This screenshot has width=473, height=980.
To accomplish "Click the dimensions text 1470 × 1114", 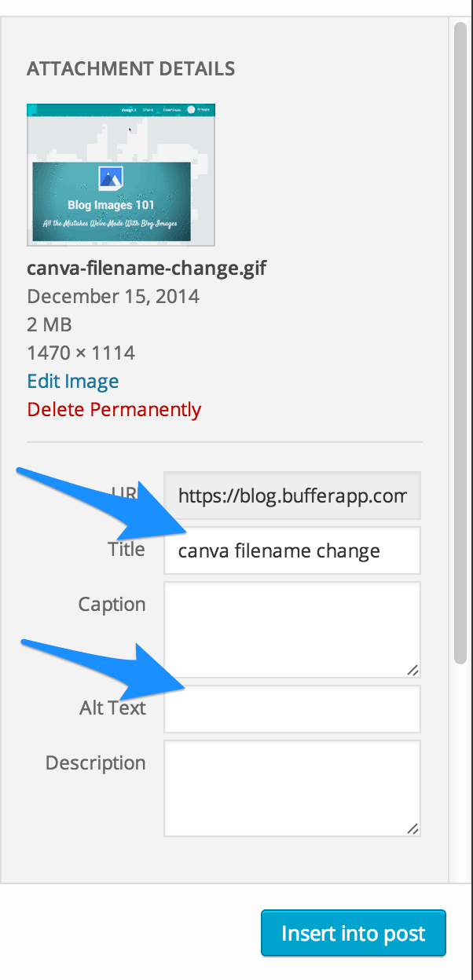I will (81, 353).
